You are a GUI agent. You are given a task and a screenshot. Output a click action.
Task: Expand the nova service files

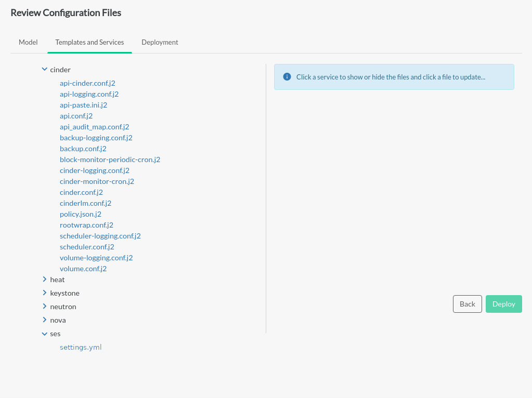[x=45, y=320]
